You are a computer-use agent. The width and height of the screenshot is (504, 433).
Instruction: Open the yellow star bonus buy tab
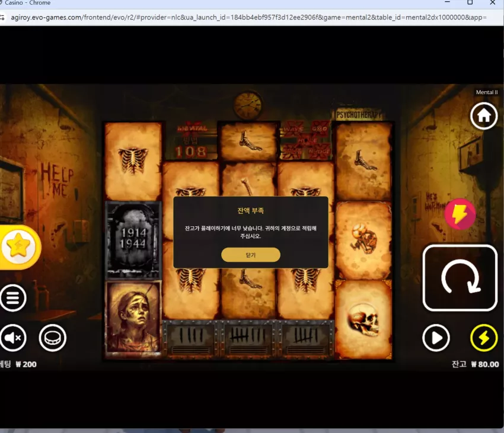[x=20, y=246]
